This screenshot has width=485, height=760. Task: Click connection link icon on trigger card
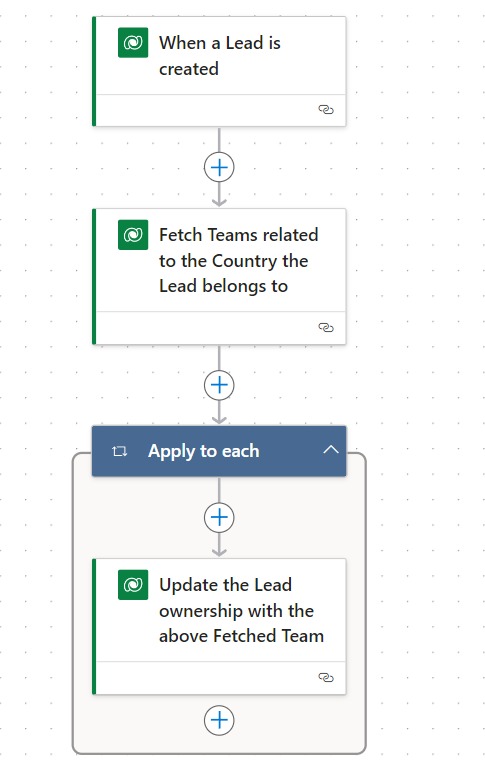click(326, 110)
